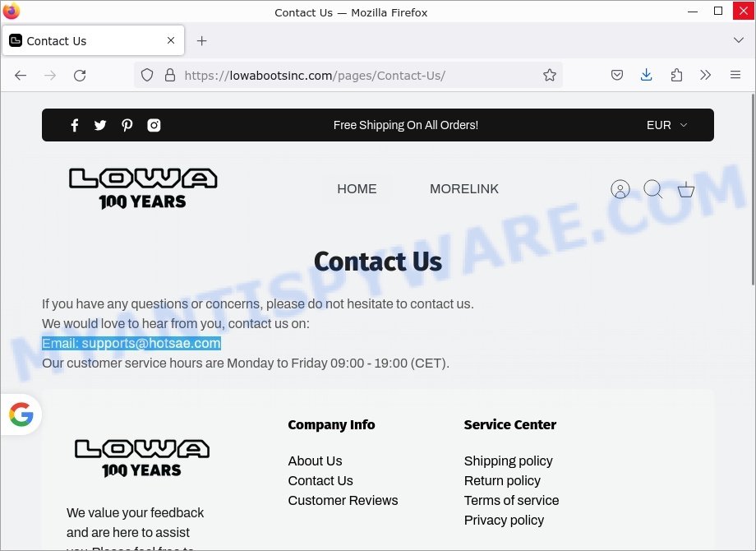Click the Company Info footer heading
The height and width of the screenshot is (551, 756).
(x=332, y=424)
